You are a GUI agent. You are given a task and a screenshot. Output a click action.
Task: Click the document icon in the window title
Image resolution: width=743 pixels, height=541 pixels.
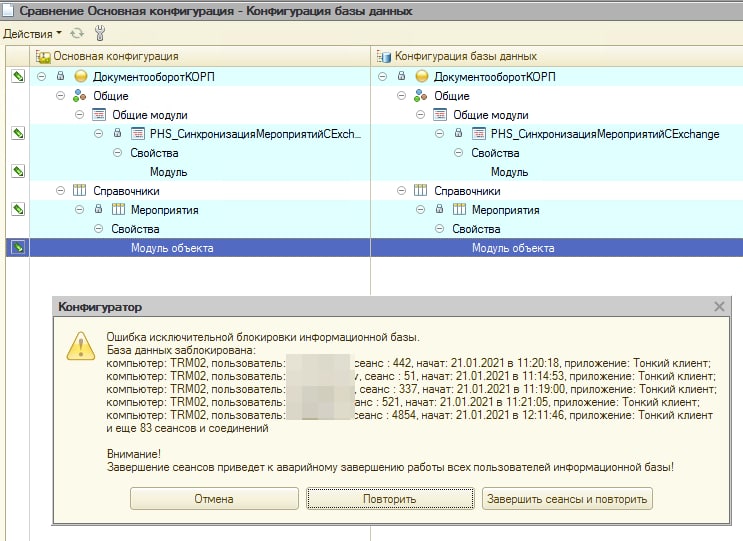[8, 10]
